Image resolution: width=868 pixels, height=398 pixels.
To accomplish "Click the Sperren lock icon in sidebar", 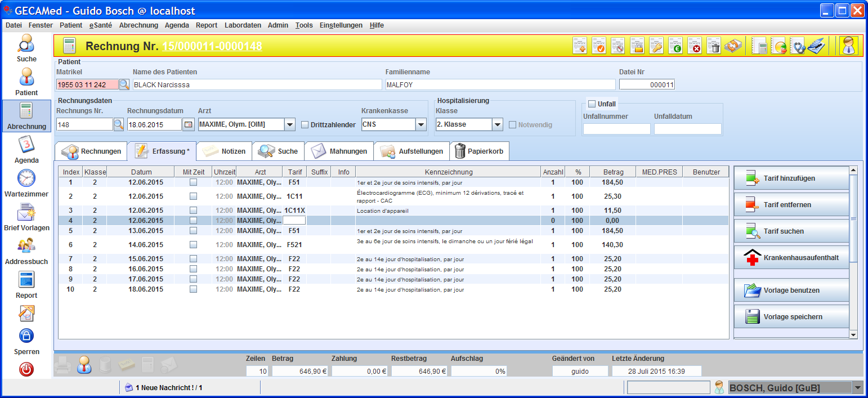I will 26,341.
